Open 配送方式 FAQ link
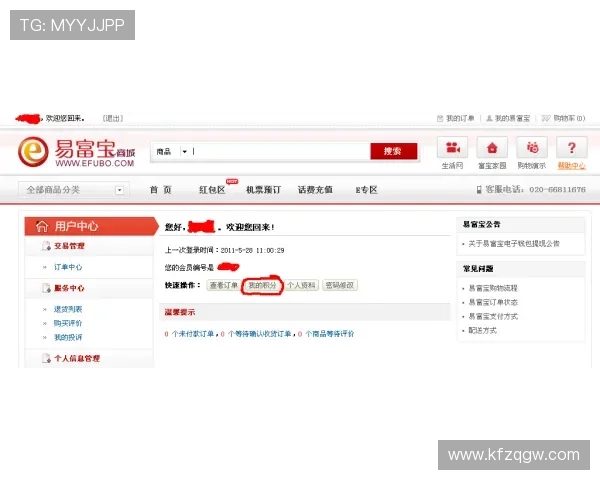This screenshot has height=480, width=600. tap(483, 330)
